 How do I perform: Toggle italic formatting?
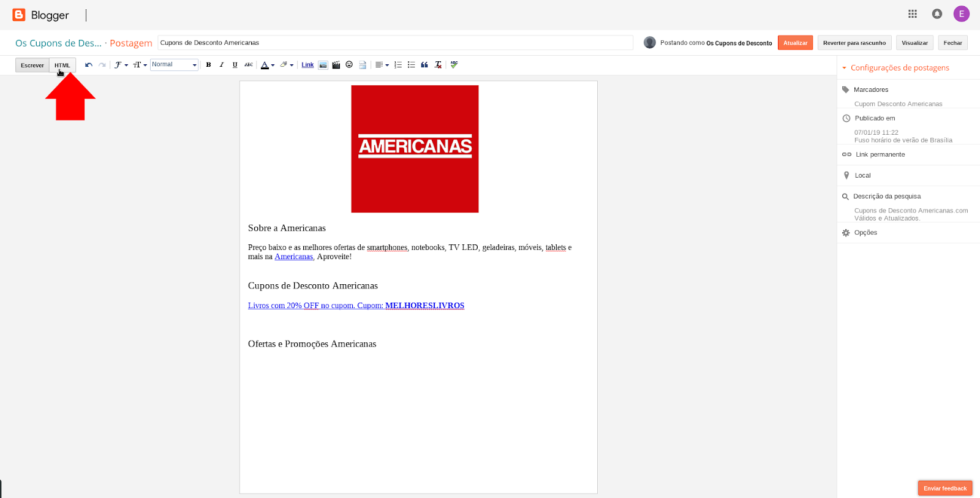point(222,65)
